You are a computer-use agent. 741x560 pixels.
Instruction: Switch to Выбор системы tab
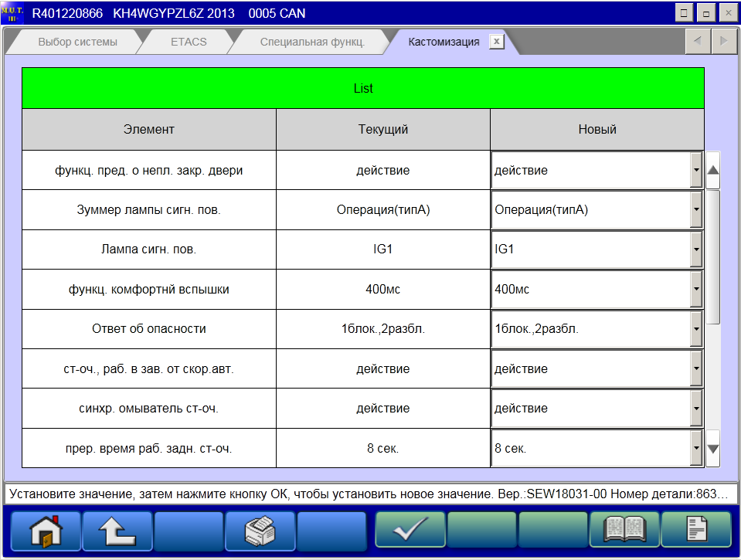click(x=77, y=42)
